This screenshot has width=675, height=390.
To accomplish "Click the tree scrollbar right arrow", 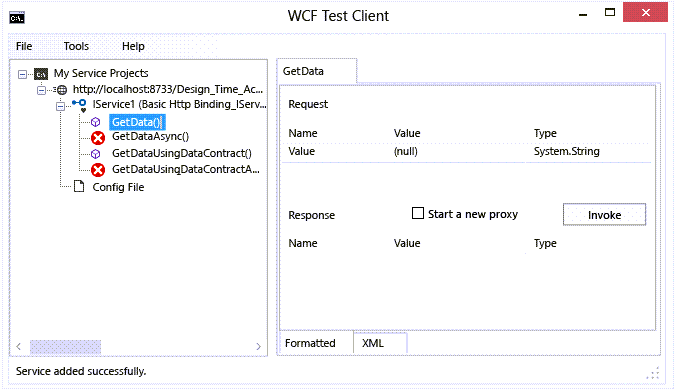I will (x=258, y=347).
